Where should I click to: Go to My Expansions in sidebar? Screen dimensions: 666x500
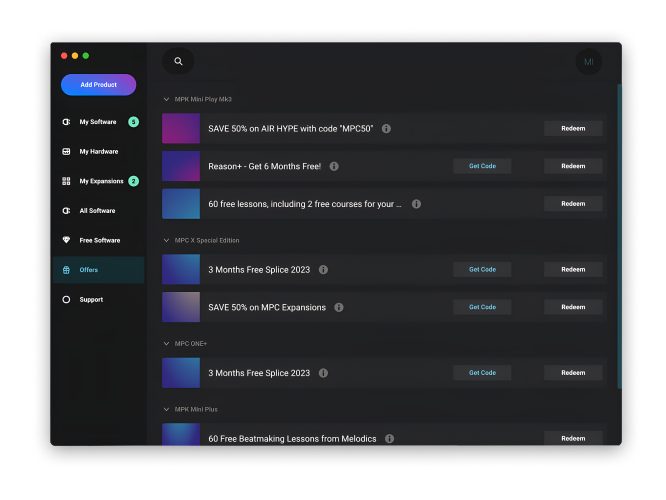[x=101, y=181]
